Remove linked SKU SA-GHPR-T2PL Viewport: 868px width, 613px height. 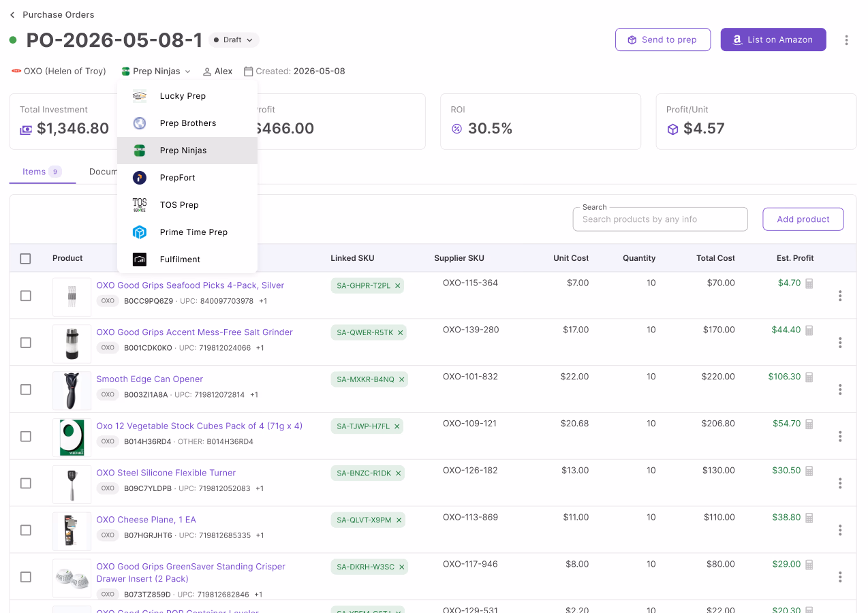(397, 286)
